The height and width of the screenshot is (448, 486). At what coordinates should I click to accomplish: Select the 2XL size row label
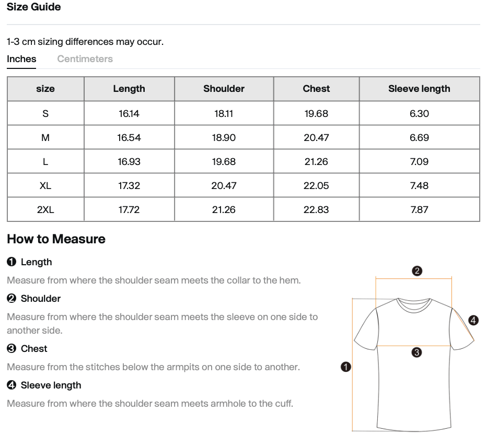coord(45,209)
